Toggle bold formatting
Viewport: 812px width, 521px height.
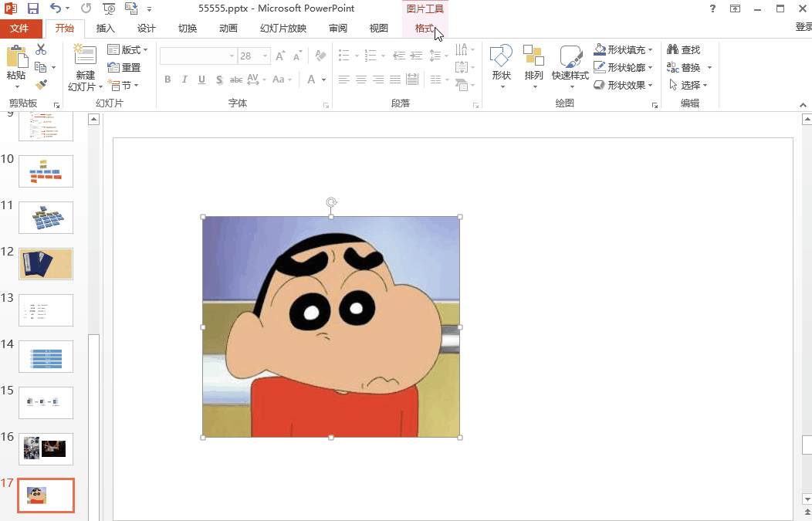(x=167, y=80)
